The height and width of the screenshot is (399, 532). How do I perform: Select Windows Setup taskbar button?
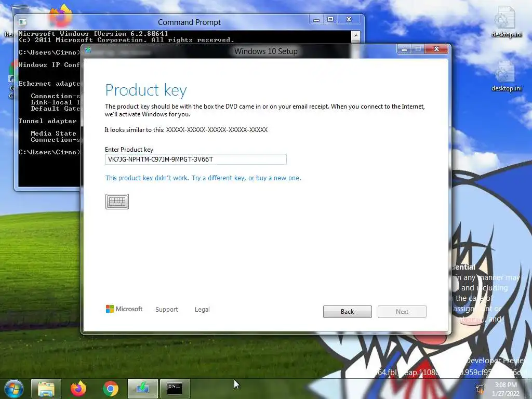(x=142, y=389)
